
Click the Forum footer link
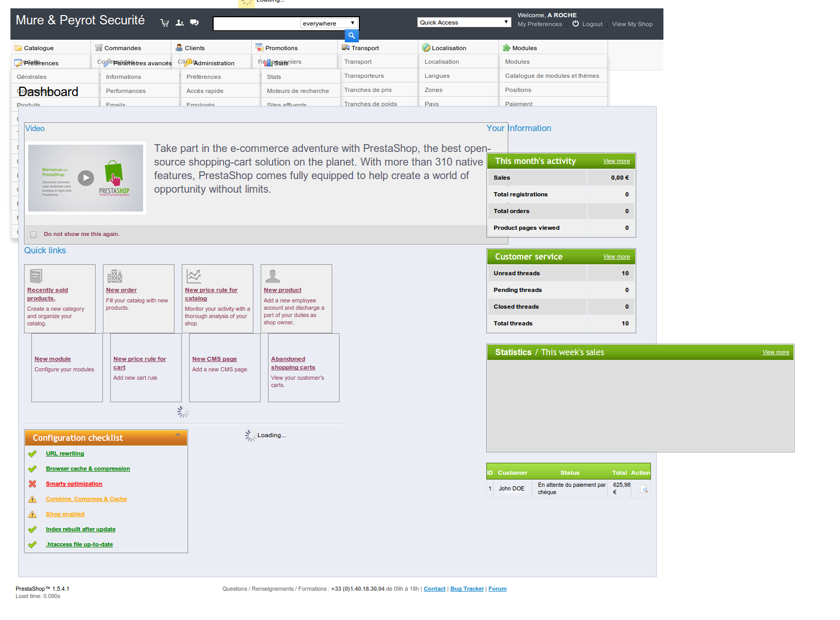(x=497, y=589)
